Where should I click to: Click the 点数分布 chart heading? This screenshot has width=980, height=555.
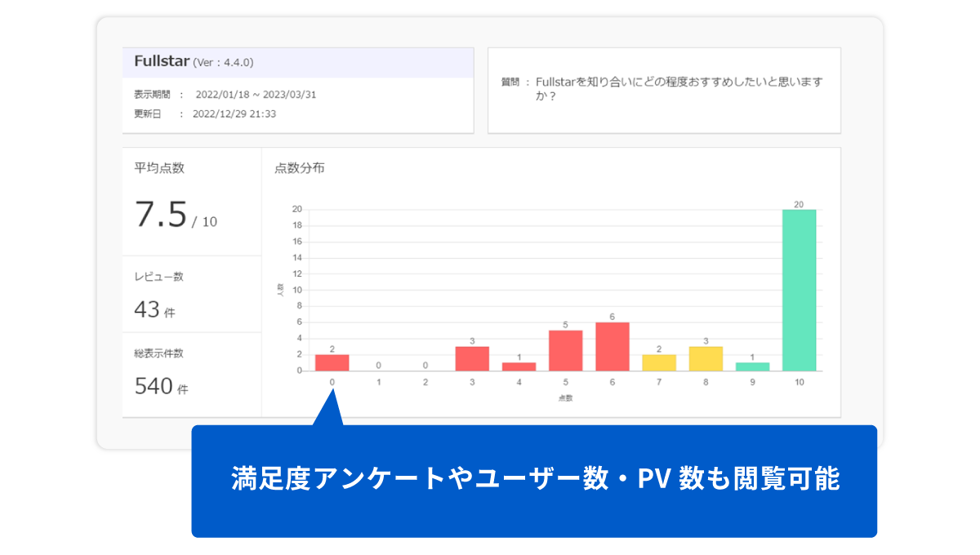coord(300,168)
